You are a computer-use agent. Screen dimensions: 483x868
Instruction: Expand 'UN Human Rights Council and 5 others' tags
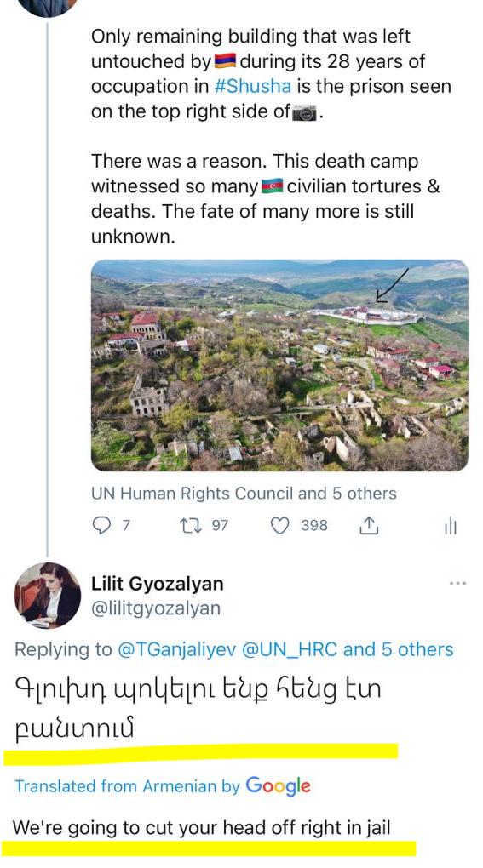244,494
